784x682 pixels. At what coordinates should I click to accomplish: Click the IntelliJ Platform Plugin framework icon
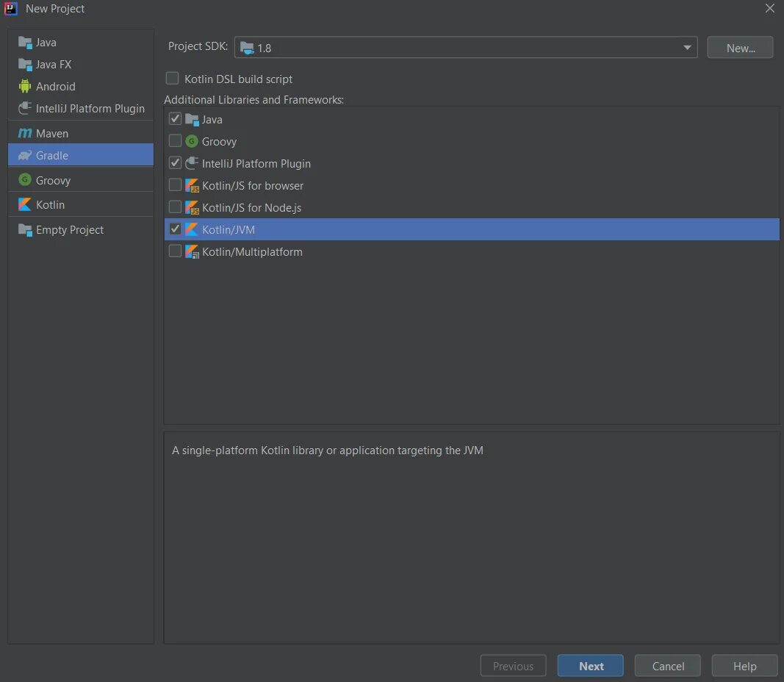click(x=192, y=163)
